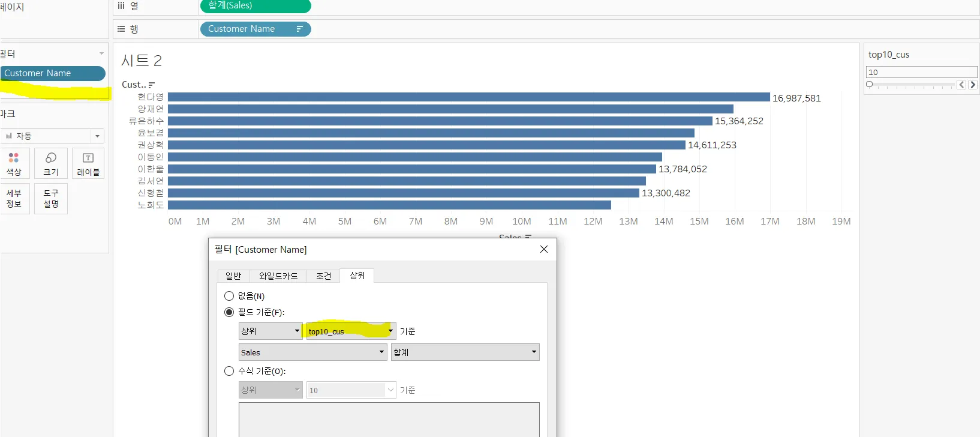980x437 pixels.
Task: Click the sort icon beside Cust.. header
Action: click(x=152, y=85)
